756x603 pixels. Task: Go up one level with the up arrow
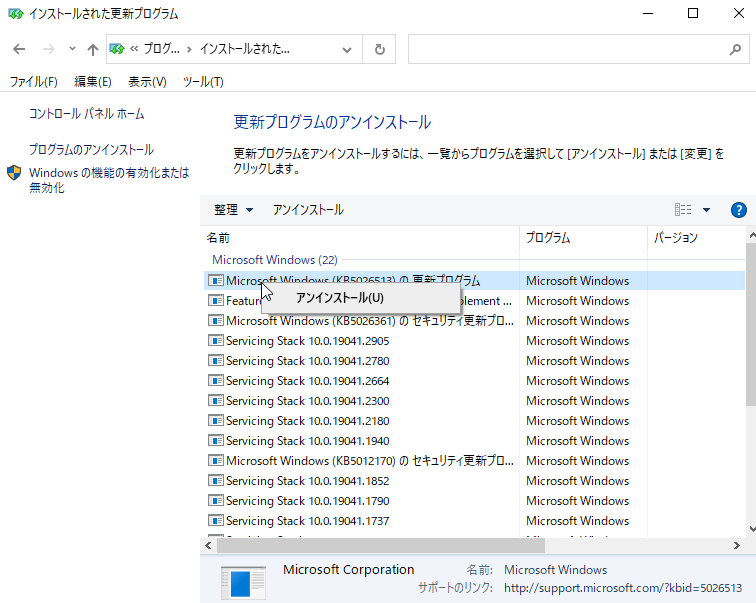click(x=93, y=49)
